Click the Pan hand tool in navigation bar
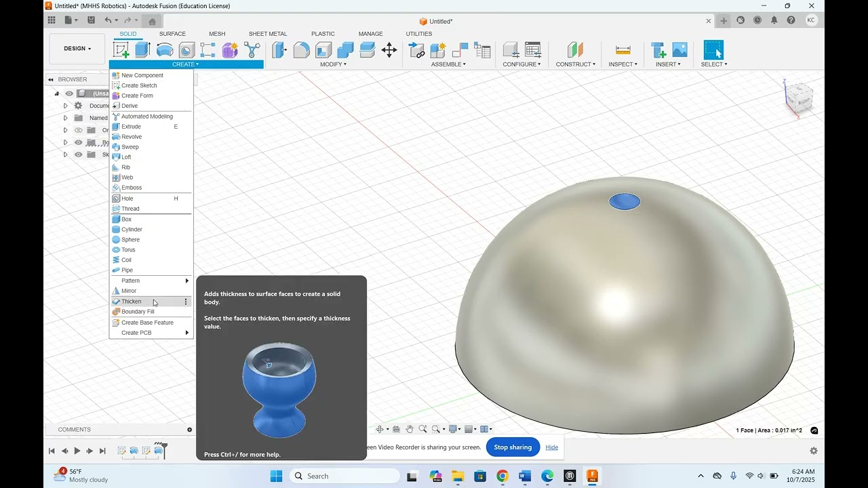Image resolution: width=868 pixels, height=488 pixels. click(x=410, y=429)
